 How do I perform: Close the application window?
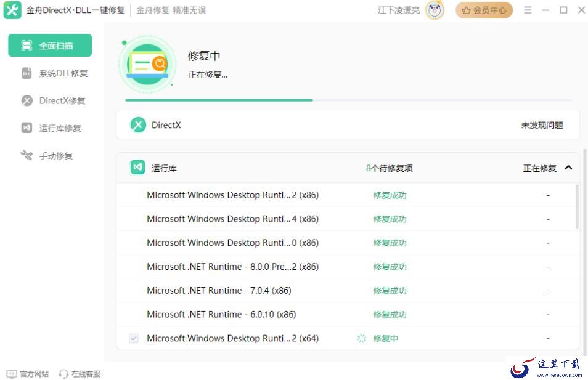(x=581, y=10)
